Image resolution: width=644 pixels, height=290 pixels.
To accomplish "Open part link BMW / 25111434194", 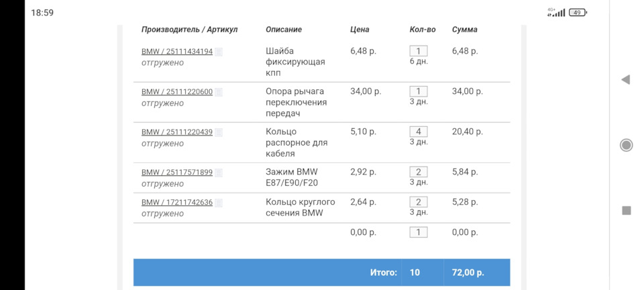I will pos(177,52).
